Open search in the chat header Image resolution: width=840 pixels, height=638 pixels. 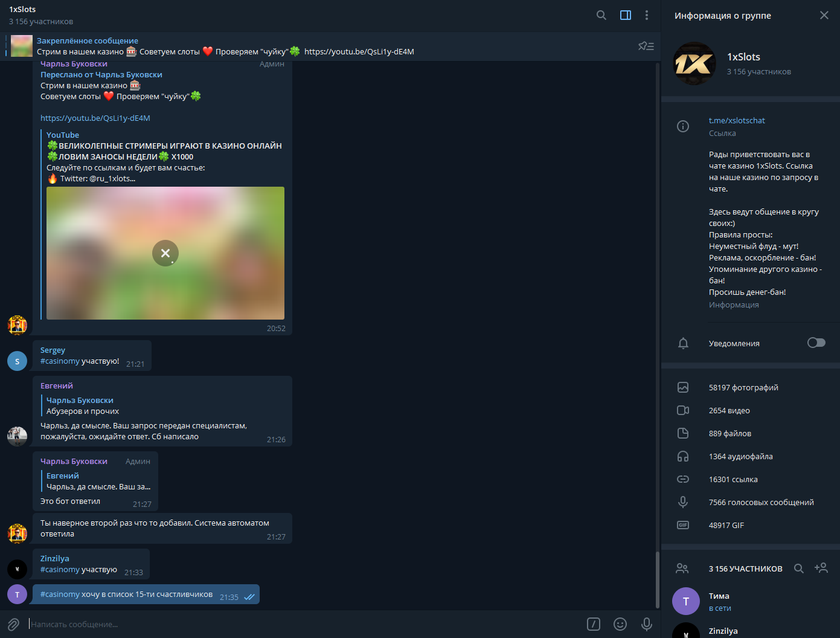(601, 15)
